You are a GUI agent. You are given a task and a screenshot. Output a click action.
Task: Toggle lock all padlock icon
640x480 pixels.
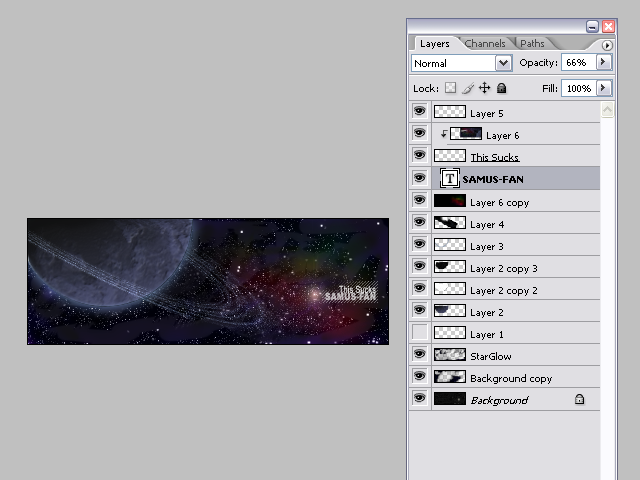click(502, 88)
